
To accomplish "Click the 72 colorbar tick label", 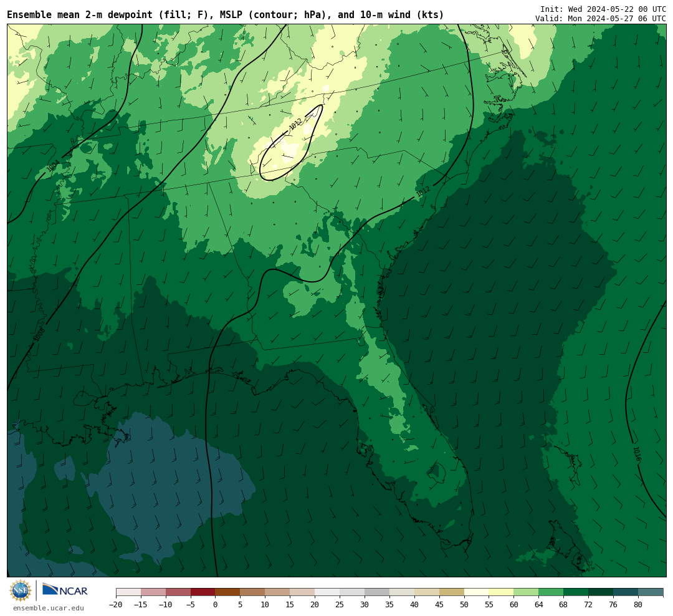I will click(x=588, y=605).
